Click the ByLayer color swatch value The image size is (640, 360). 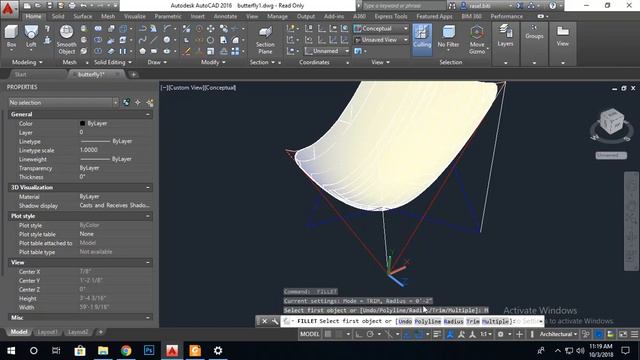[93, 123]
